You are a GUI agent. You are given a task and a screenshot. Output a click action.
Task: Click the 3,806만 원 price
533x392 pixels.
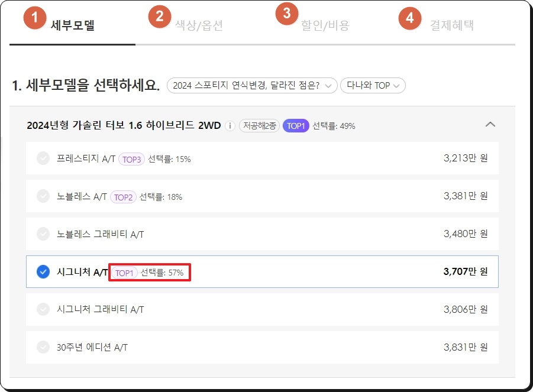[x=466, y=309]
